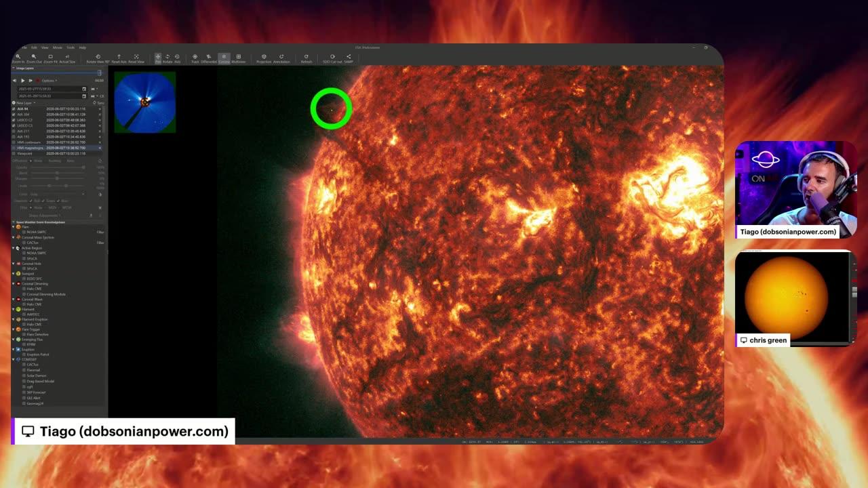Click the Zoom In toolbar icon

click(x=18, y=58)
